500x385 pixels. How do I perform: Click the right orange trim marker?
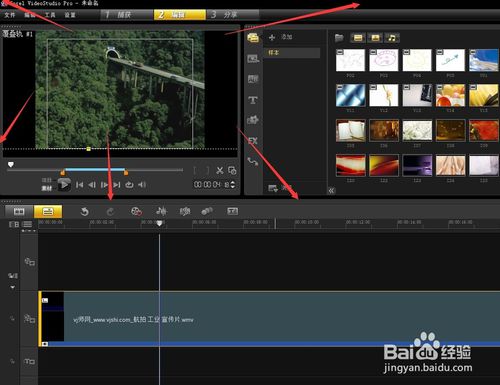(126, 172)
